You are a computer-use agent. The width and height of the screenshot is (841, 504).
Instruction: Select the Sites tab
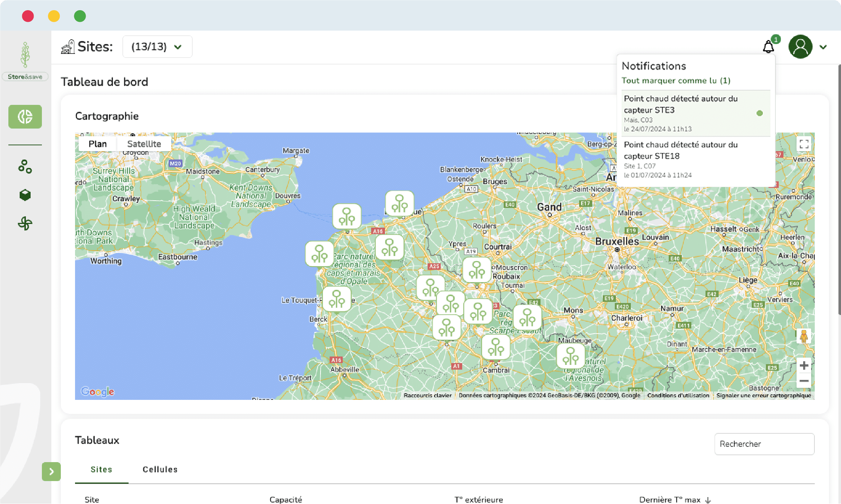pos(101,469)
